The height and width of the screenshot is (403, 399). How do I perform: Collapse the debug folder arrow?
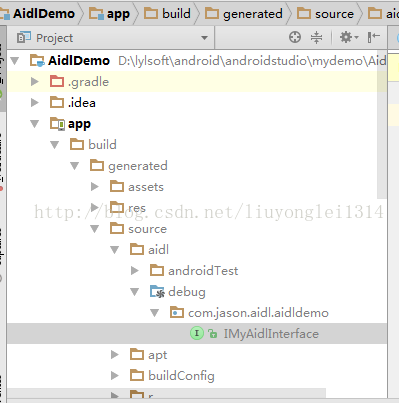click(135, 292)
